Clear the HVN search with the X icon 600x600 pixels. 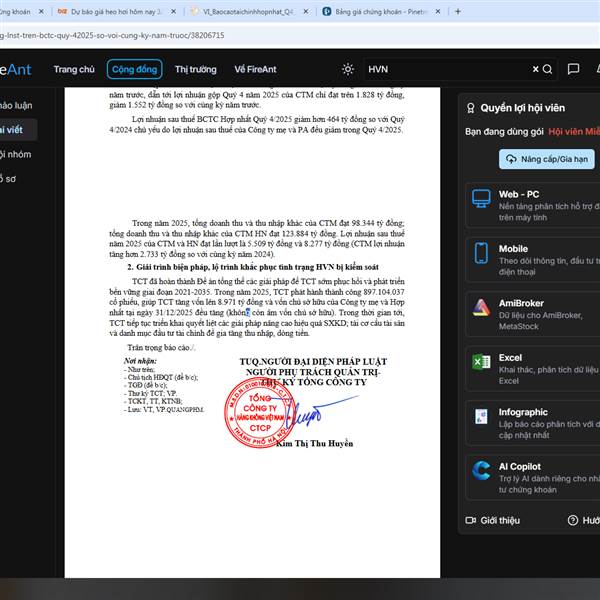click(x=535, y=69)
